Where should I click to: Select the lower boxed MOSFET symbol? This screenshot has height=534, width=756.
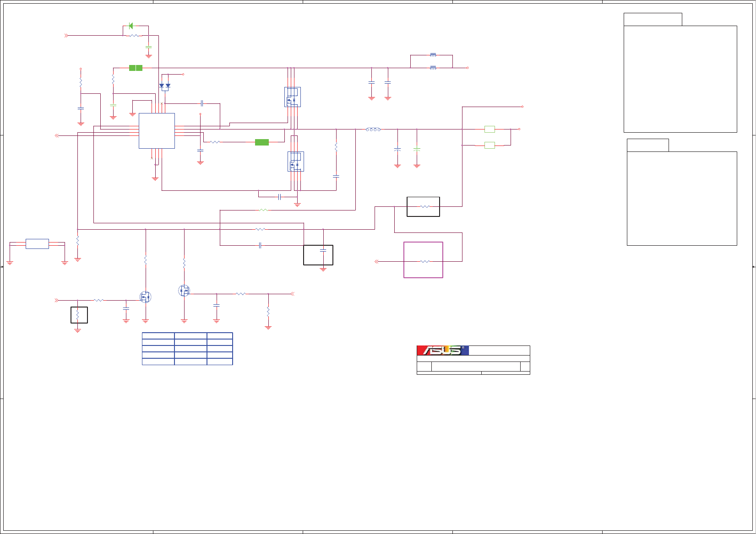click(x=296, y=162)
